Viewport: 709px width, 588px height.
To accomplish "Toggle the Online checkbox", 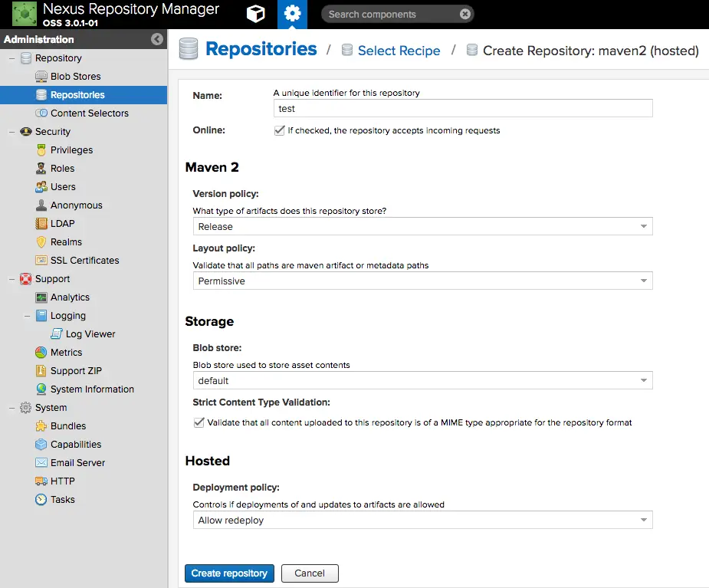I will click(280, 130).
